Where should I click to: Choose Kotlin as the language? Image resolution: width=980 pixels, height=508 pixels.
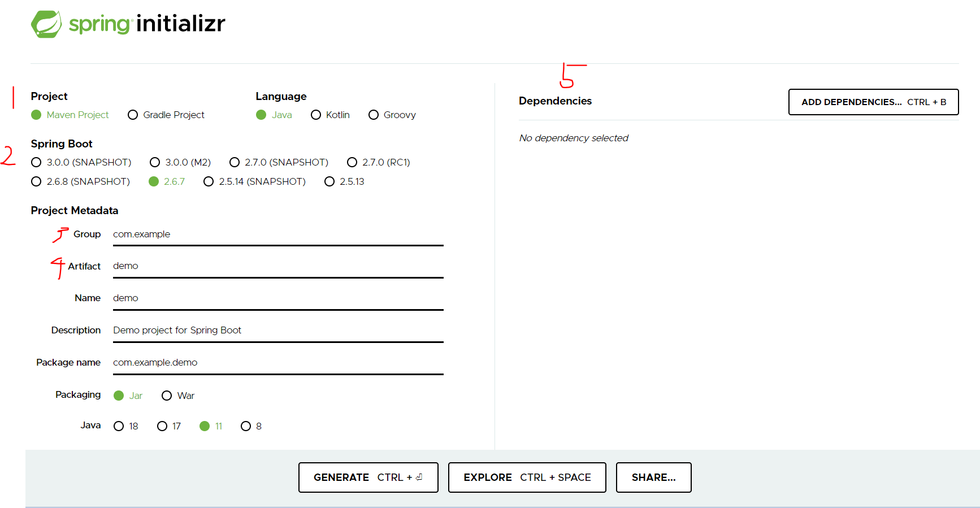tap(316, 115)
